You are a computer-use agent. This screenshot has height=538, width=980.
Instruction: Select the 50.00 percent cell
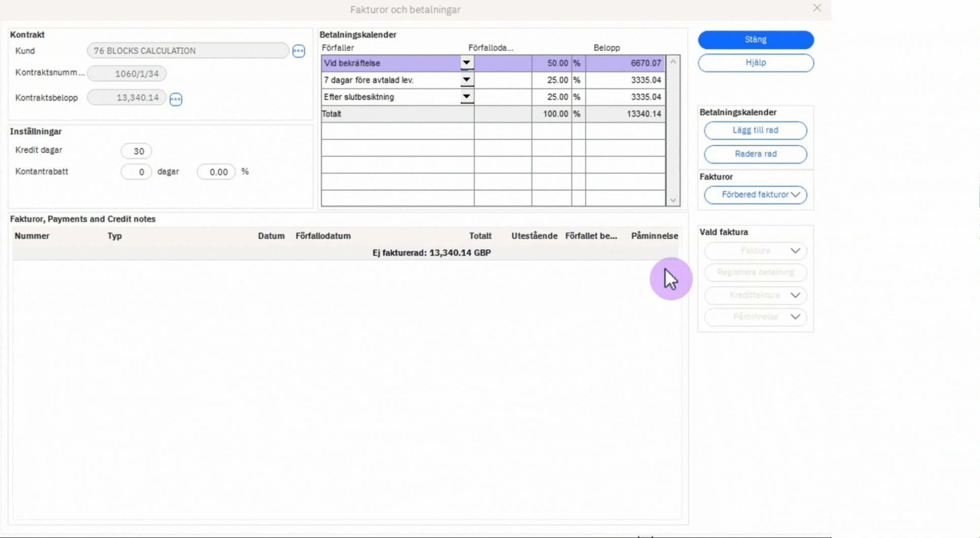point(551,63)
